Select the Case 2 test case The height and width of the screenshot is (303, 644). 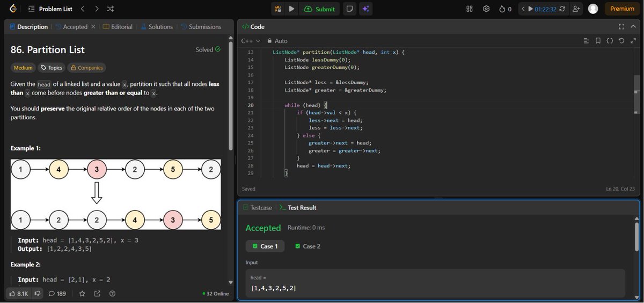[308, 246]
